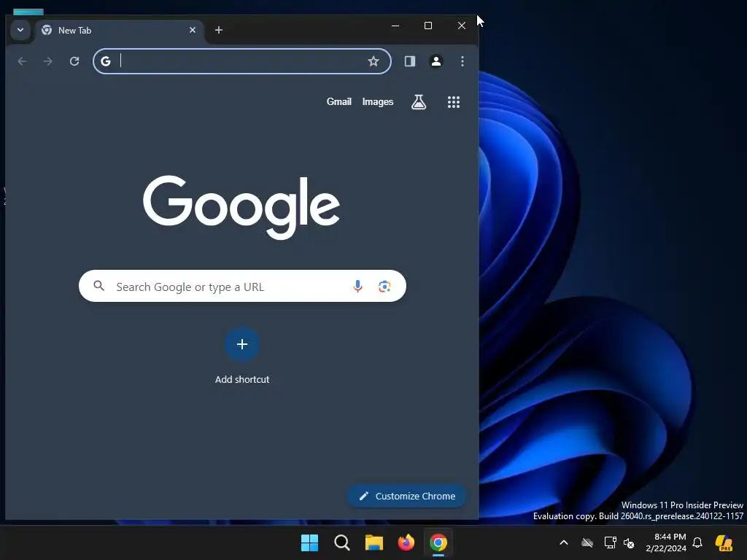The width and height of the screenshot is (747, 560).
Task: Open the tab search dropdown arrow
Action: (x=20, y=30)
